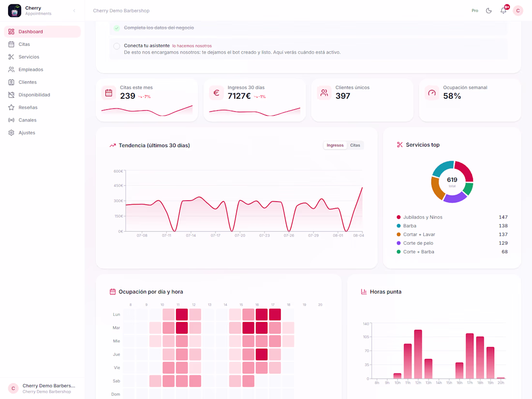Click the Cortar + Lavar orange legend dot

pyautogui.click(x=399, y=235)
